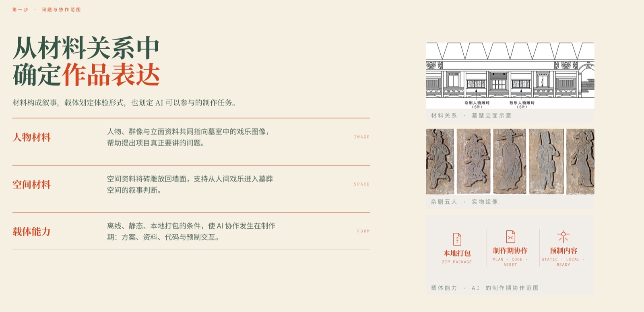Click the 人物材料 row title
This screenshot has width=644, height=312.
pyautogui.click(x=31, y=137)
